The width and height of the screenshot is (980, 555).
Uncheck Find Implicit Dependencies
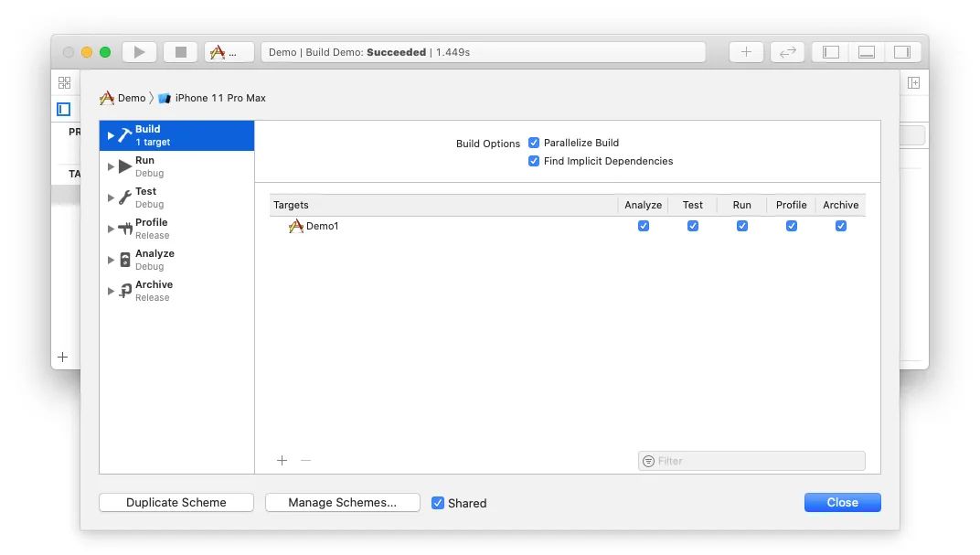point(534,161)
